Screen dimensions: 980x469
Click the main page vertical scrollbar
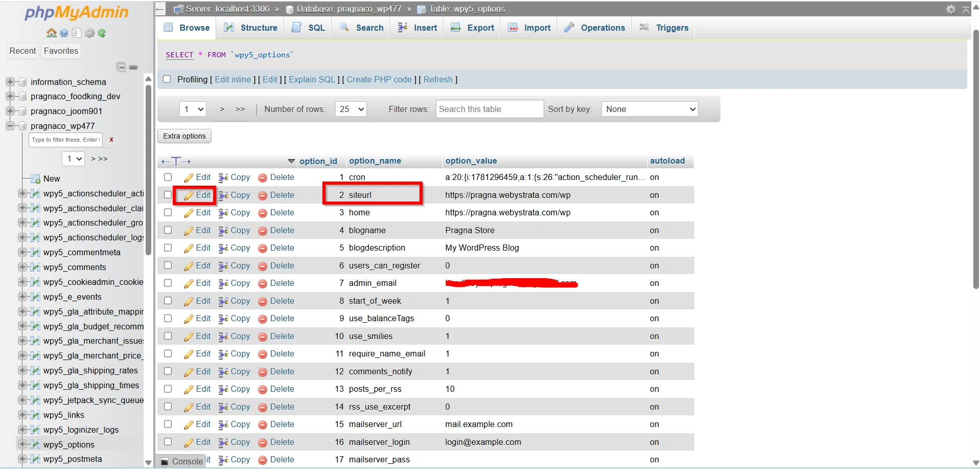[x=976, y=159]
